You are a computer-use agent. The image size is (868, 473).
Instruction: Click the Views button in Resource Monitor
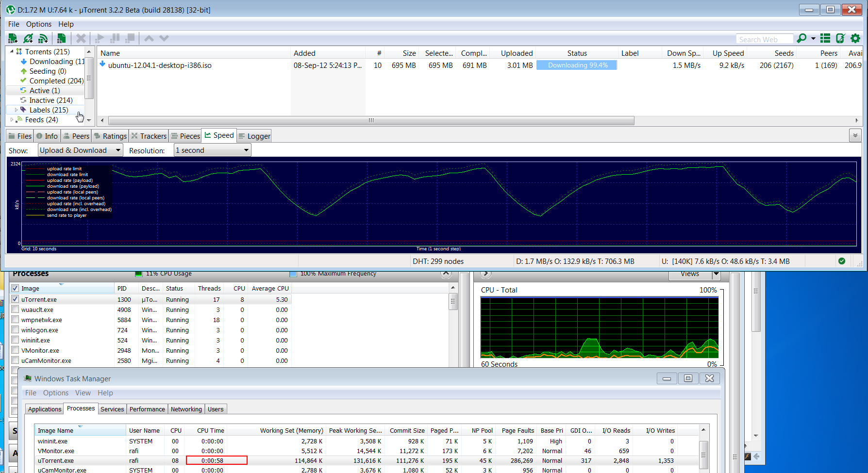[690, 275]
